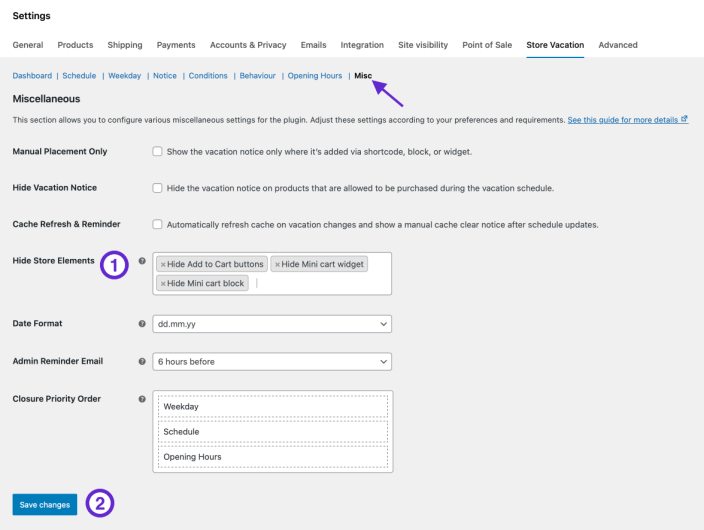Click help icon beside Date Format
The height and width of the screenshot is (530, 704).
pos(142,324)
